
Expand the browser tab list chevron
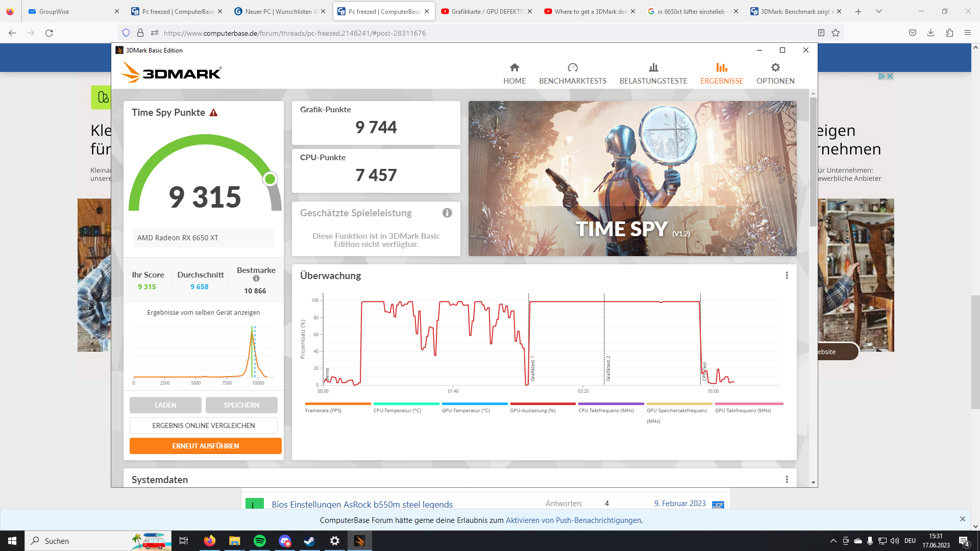(x=878, y=11)
